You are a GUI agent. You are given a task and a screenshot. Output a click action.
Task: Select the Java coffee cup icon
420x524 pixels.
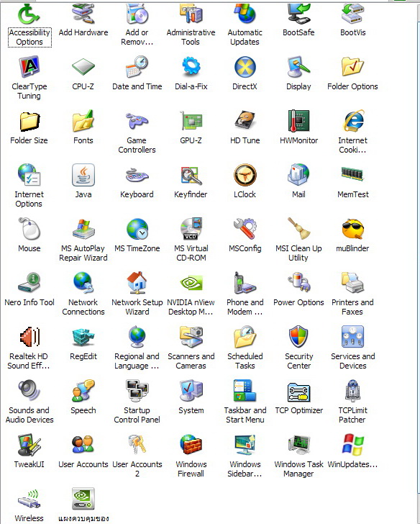click(83, 175)
